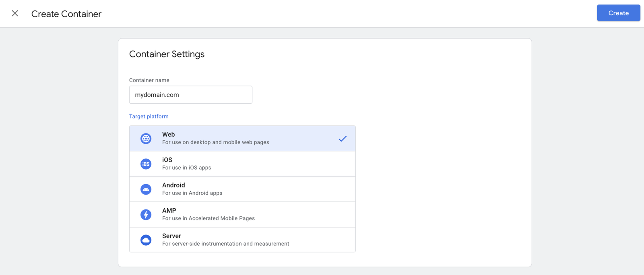Select the Web globe icon
This screenshot has width=644, height=275.
click(x=146, y=139)
